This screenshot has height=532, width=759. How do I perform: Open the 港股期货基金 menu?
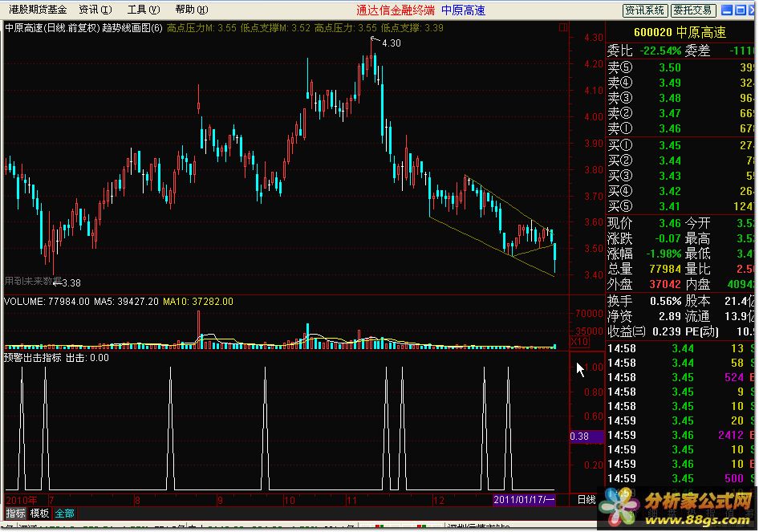38,10
